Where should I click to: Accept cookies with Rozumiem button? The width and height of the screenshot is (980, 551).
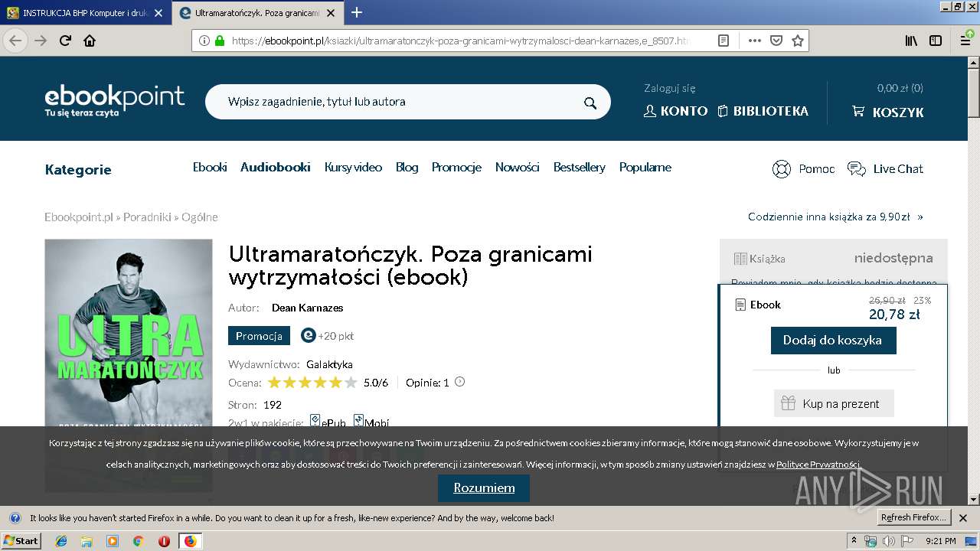[x=484, y=487]
